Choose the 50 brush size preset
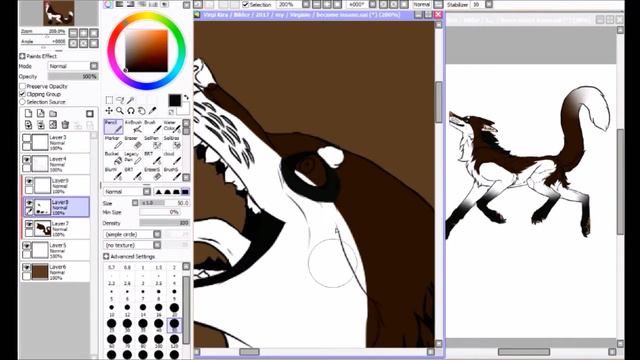This screenshot has width=640, height=360. tap(174, 325)
